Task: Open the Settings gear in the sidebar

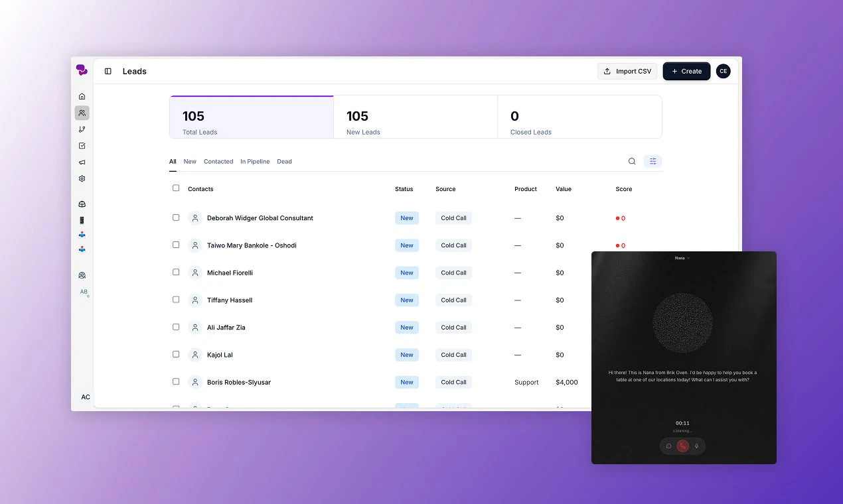Action: [82, 178]
